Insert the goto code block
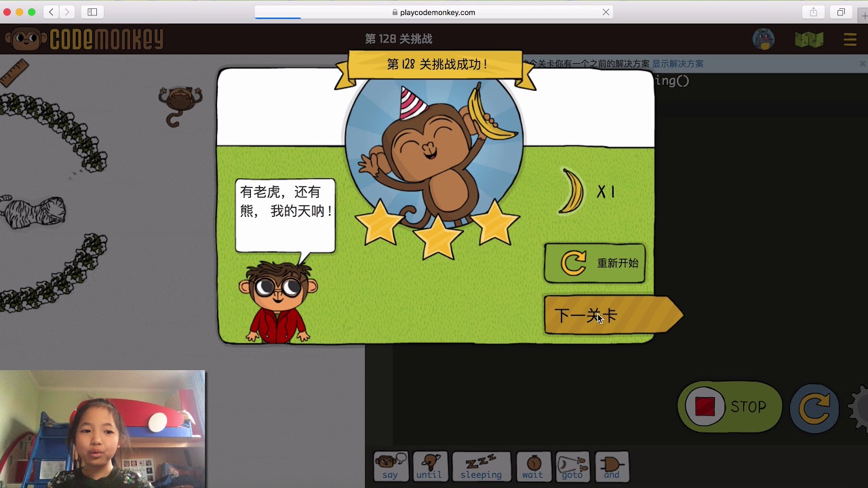The image size is (868, 488). [x=572, y=467]
